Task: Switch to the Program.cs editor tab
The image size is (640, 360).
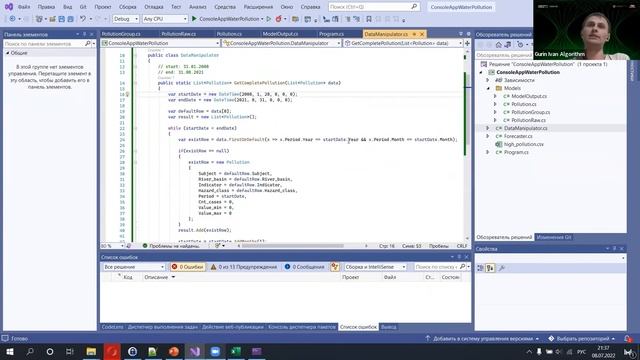Action: (x=331, y=34)
